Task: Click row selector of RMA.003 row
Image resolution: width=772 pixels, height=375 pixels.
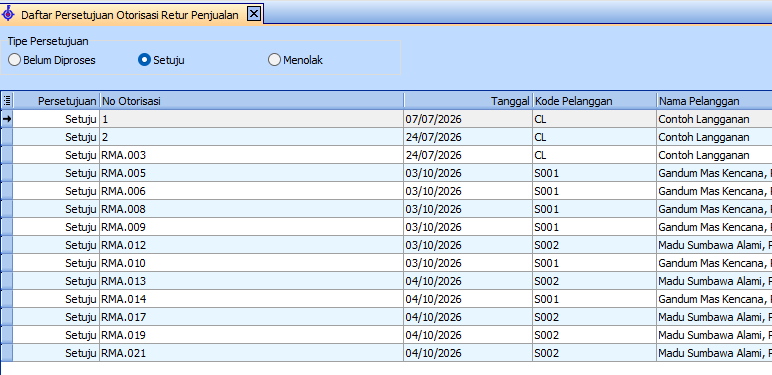Action: [7, 155]
